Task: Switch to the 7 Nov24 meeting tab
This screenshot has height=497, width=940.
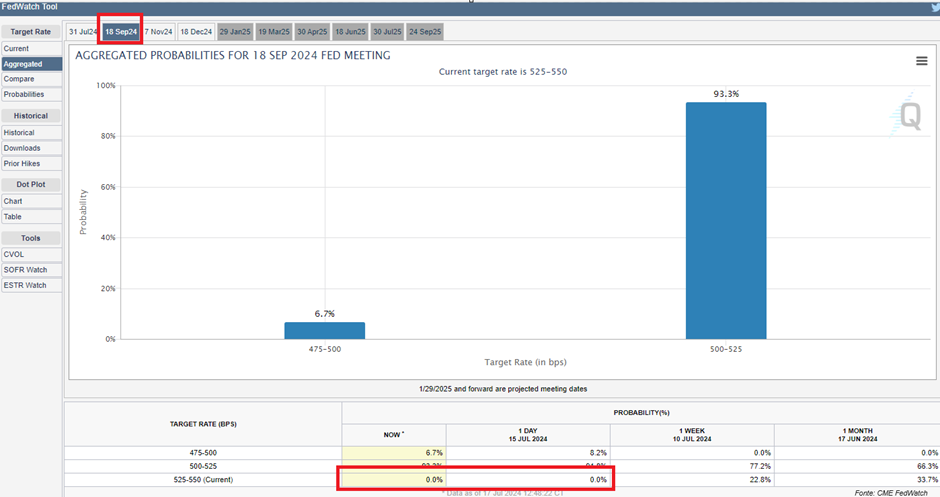Action: pos(159,32)
